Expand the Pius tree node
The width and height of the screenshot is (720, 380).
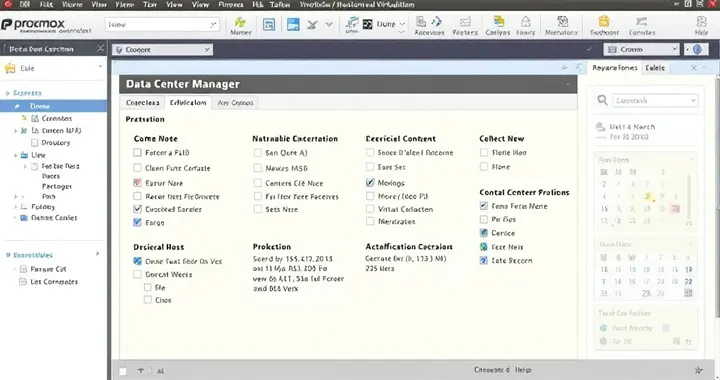pos(15,196)
